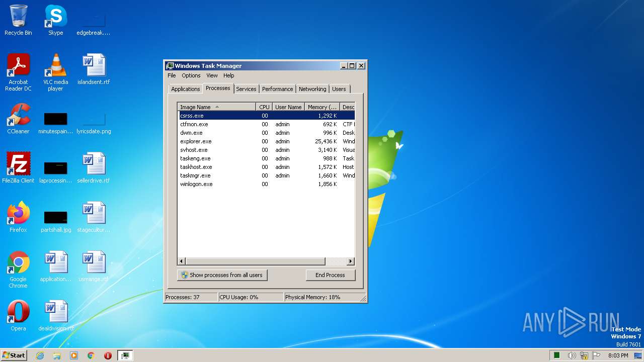
Task: Launch VLC media player shortcut
Action: click(x=55, y=72)
